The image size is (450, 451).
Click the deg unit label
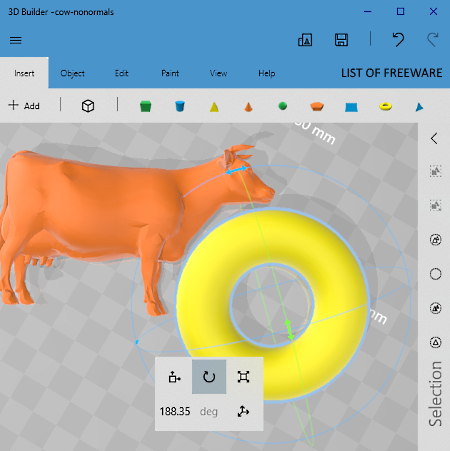tap(209, 412)
